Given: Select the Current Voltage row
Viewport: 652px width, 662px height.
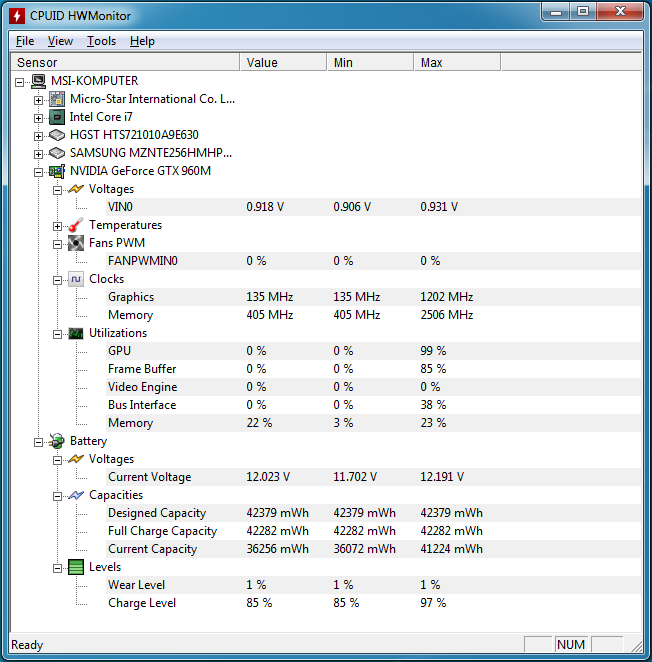Looking at the screenshot, I should click(x=374, y=477).
